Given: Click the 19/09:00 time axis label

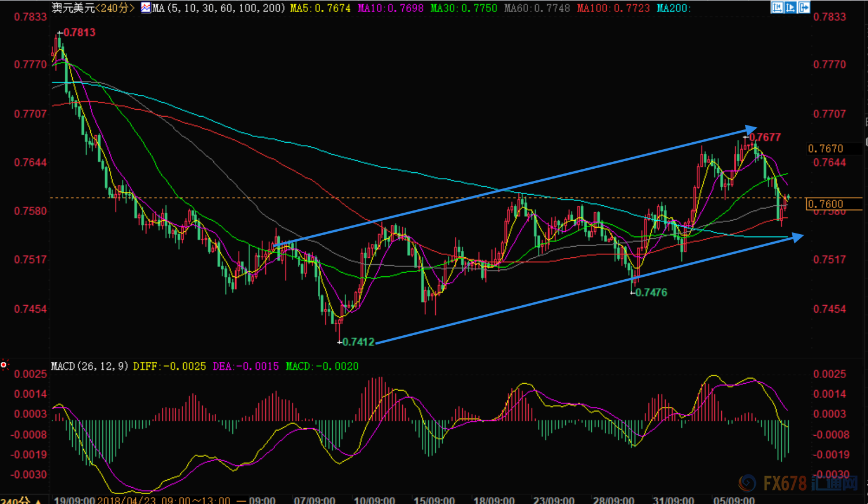Looking at the screenshot, I should tap(74, 500).
